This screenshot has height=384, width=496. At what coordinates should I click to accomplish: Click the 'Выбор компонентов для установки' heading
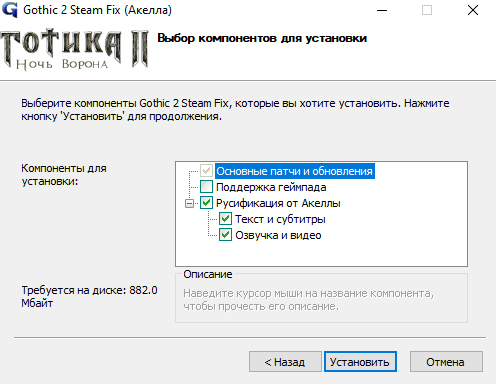tap(262, 38)
